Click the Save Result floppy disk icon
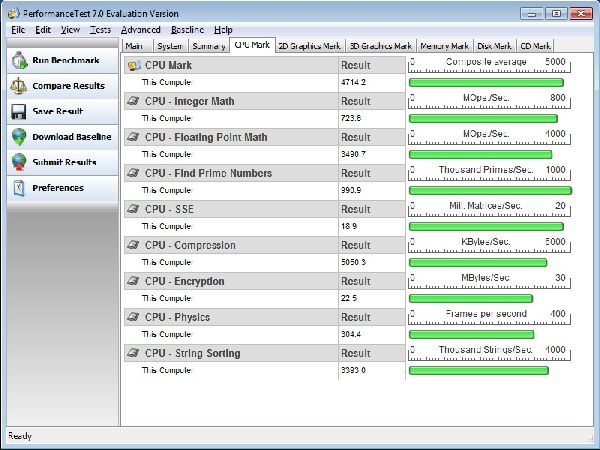The height and width of the screenshot is (450, 600). [18, 112]
